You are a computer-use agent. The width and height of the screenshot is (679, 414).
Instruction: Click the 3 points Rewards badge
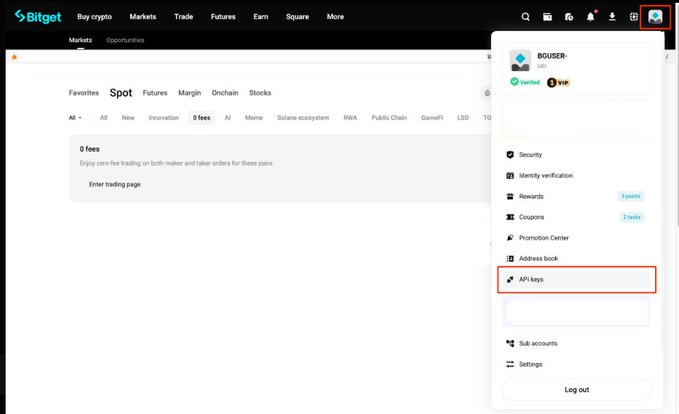click(630, 196)
